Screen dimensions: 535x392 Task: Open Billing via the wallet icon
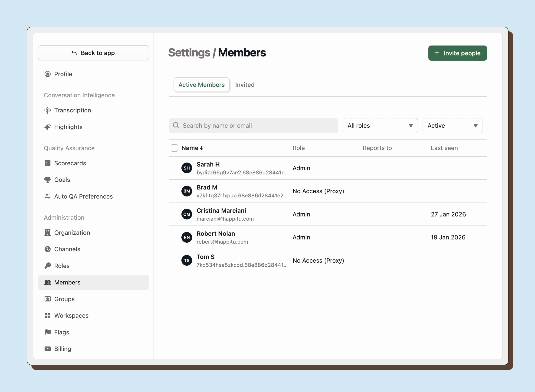[47, 349]
